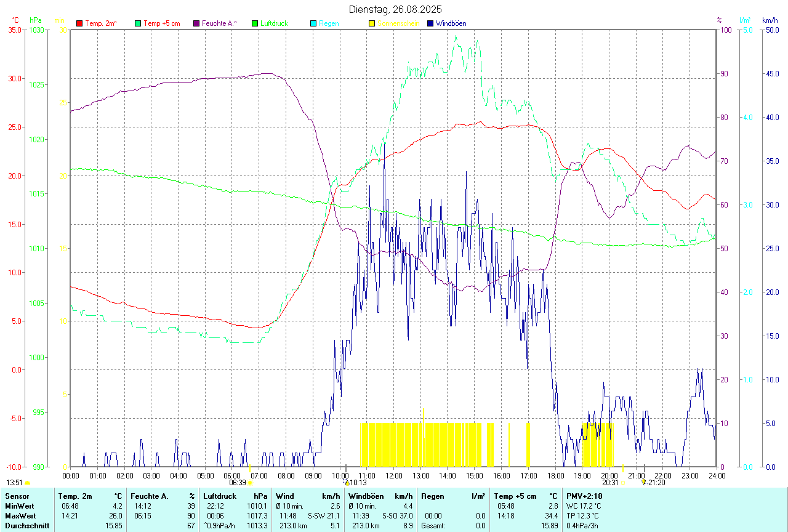This screenshot has width=788, height=532.
Task: Click the Durchschnitt row label
Action: click(28, 525)
